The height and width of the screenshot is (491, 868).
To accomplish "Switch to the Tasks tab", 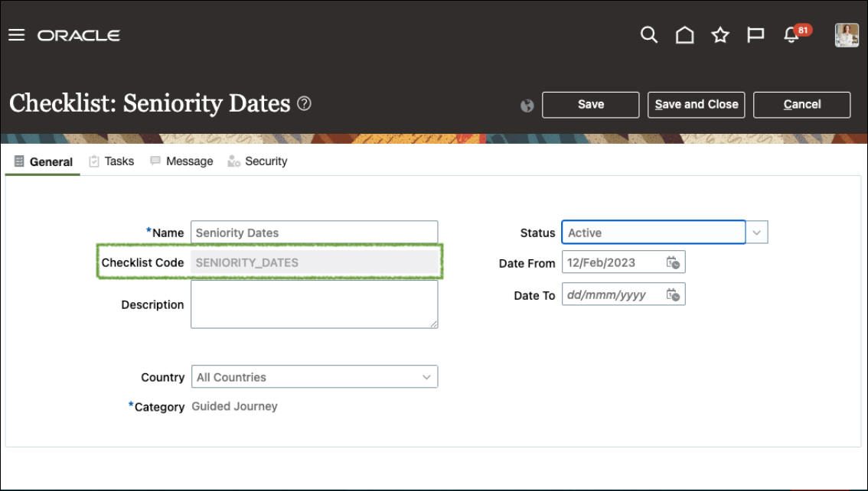I will click(x=112, y=161).
